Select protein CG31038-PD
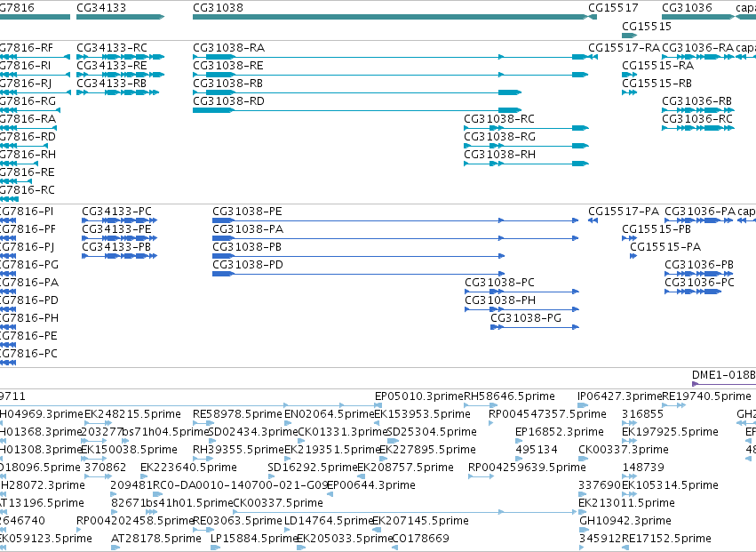This screenshot has height=552, width=756. click(359, 274)
